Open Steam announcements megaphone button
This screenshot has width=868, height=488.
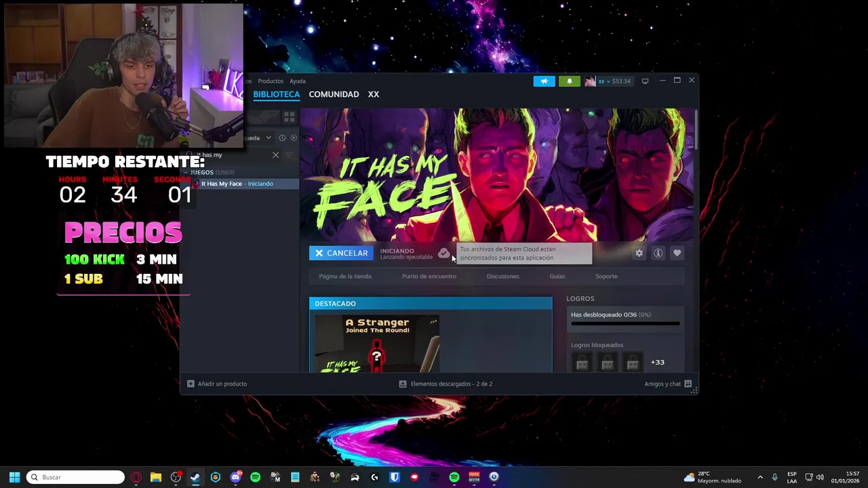[x=544, y=81]
